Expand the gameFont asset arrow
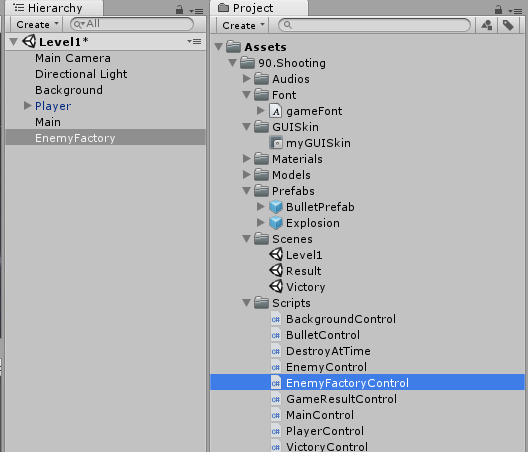Viewport: 528px width, 452px height. 260,110
